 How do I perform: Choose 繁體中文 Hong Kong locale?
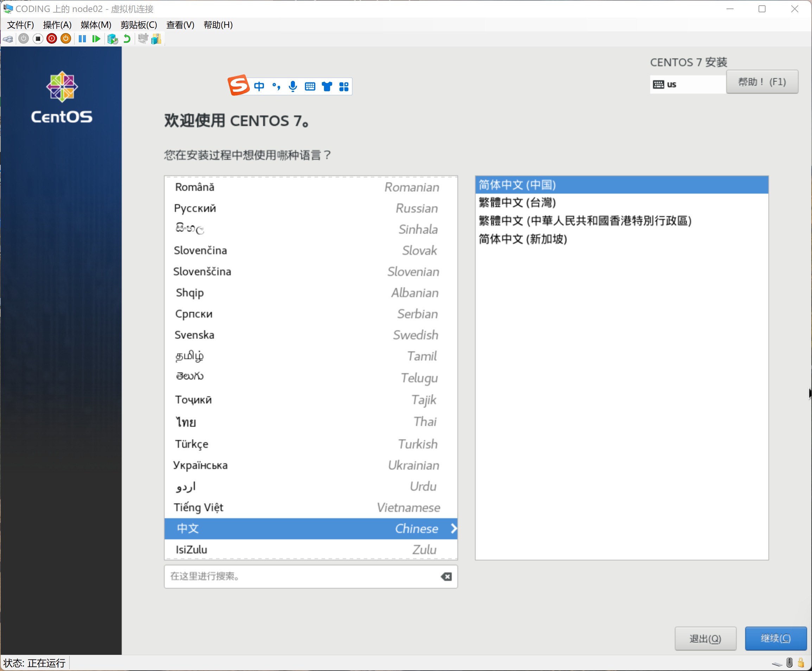pyautogui.click(x=622, y=221)
